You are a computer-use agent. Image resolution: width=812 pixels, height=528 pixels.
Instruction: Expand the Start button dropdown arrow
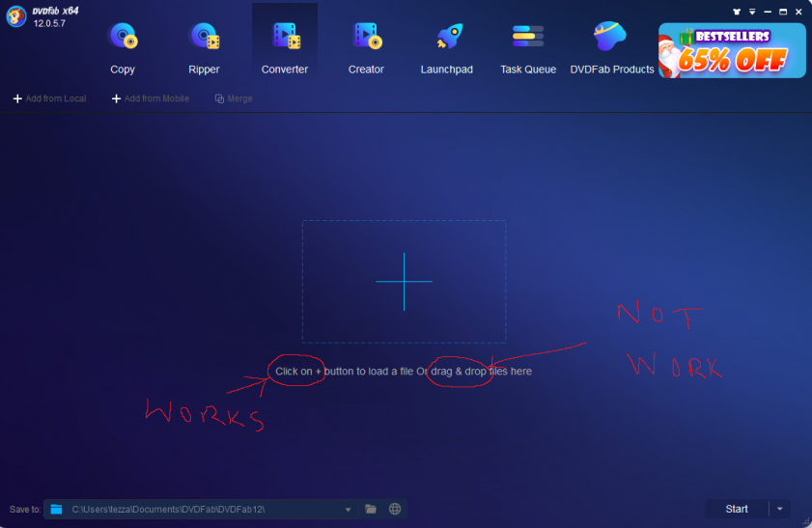click(780, 509)
